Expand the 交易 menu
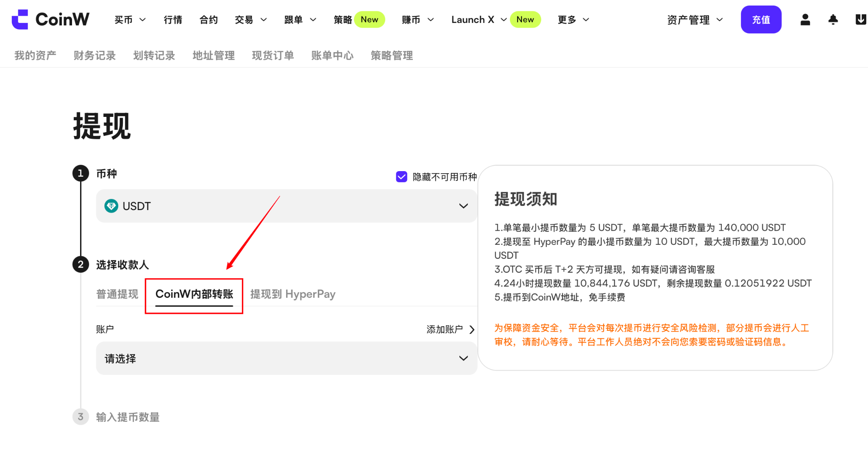Image resolution: width=868 pixels, height=457 pixels. [251, 19]
